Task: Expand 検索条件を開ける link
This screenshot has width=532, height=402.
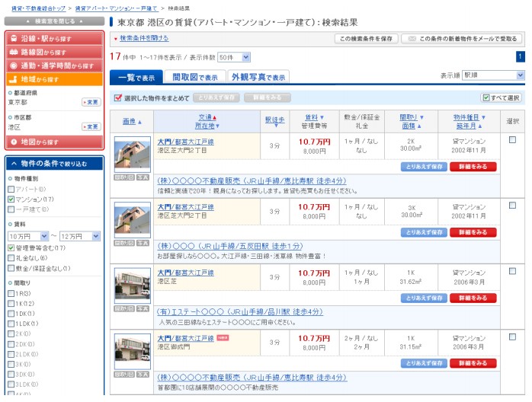Action: point(144,38)
